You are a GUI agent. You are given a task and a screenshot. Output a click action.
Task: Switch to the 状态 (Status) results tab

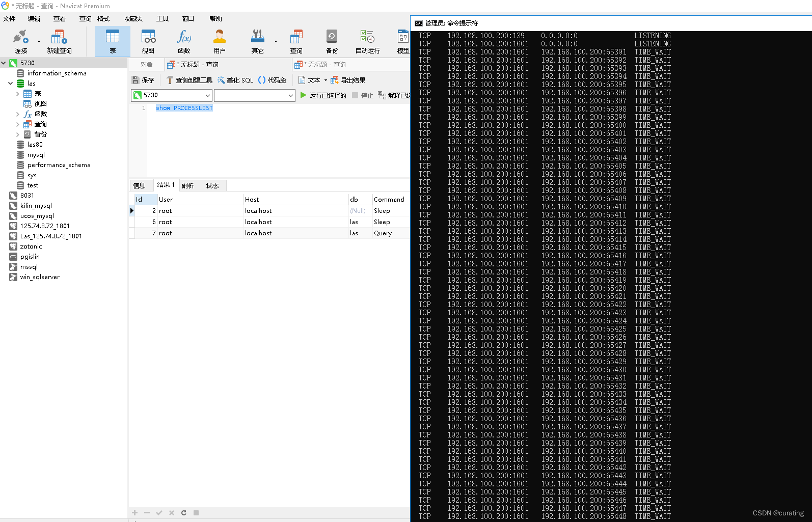click(212, 186)
